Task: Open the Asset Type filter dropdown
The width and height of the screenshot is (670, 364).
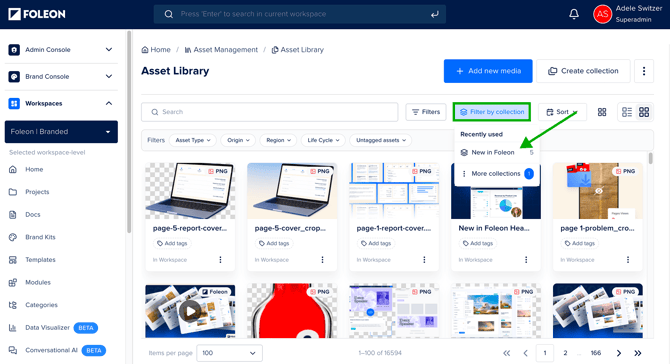Action: click(x=193, y=140)
